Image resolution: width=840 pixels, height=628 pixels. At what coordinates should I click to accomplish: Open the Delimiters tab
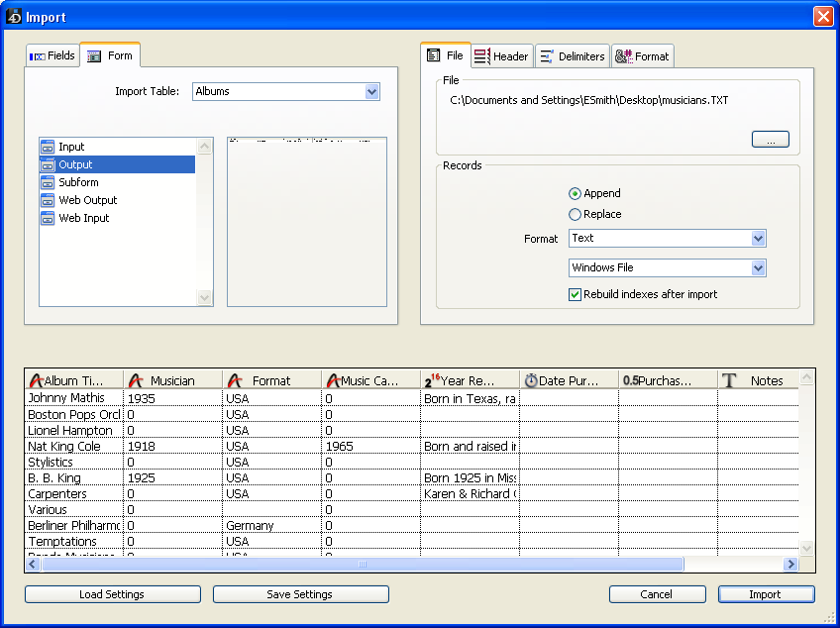[x=573, y=56]
